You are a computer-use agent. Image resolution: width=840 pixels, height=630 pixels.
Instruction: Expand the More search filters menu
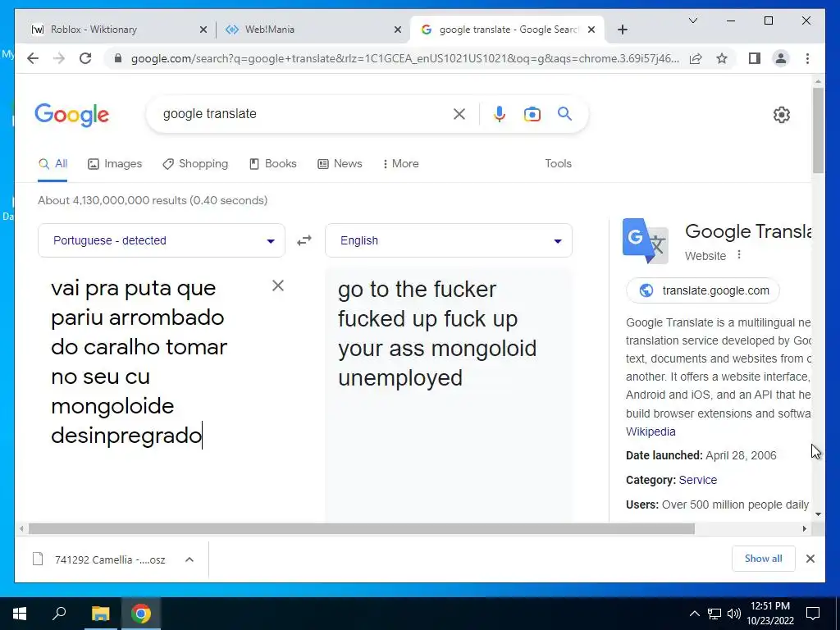[400, 163]
